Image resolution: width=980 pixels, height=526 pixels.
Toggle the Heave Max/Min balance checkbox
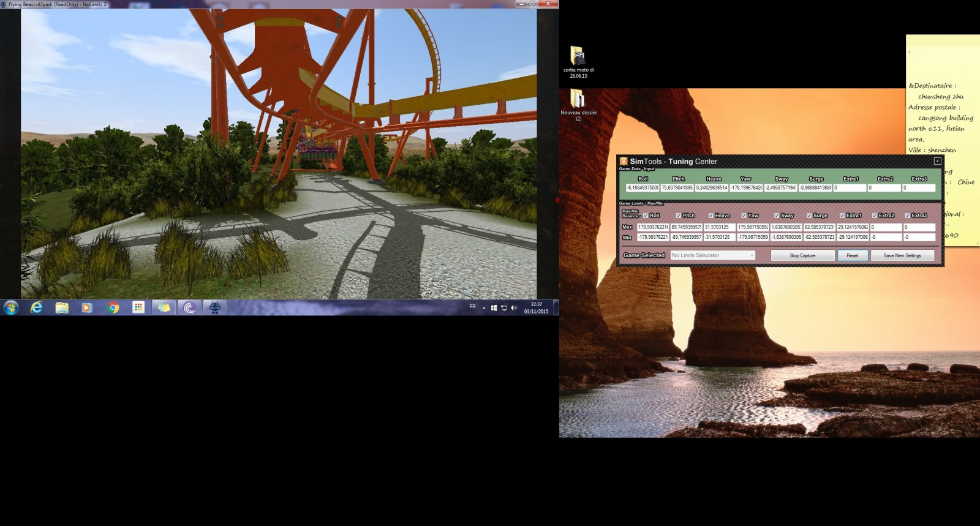(x=710, y=216)
